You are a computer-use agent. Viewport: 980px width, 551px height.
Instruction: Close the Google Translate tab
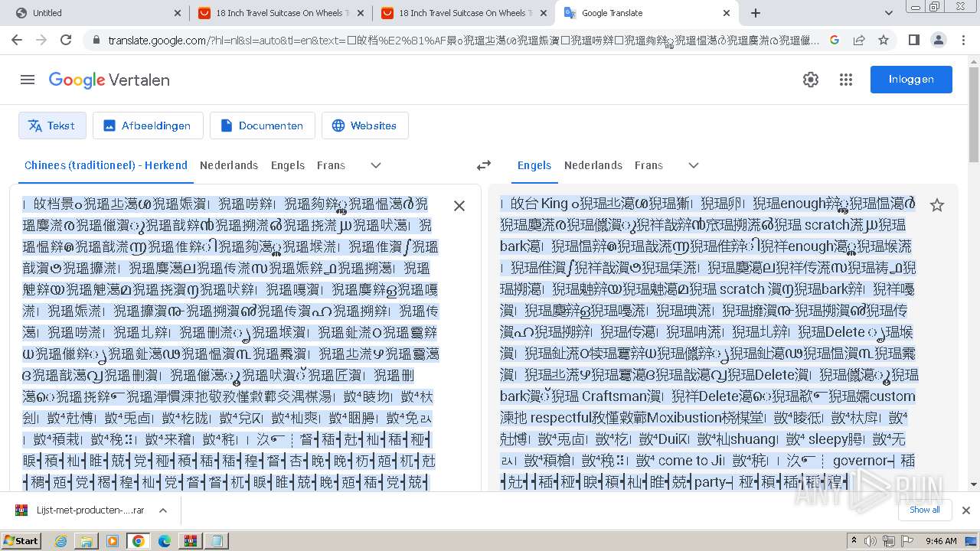pyautogui.click(x=727, y=13)
